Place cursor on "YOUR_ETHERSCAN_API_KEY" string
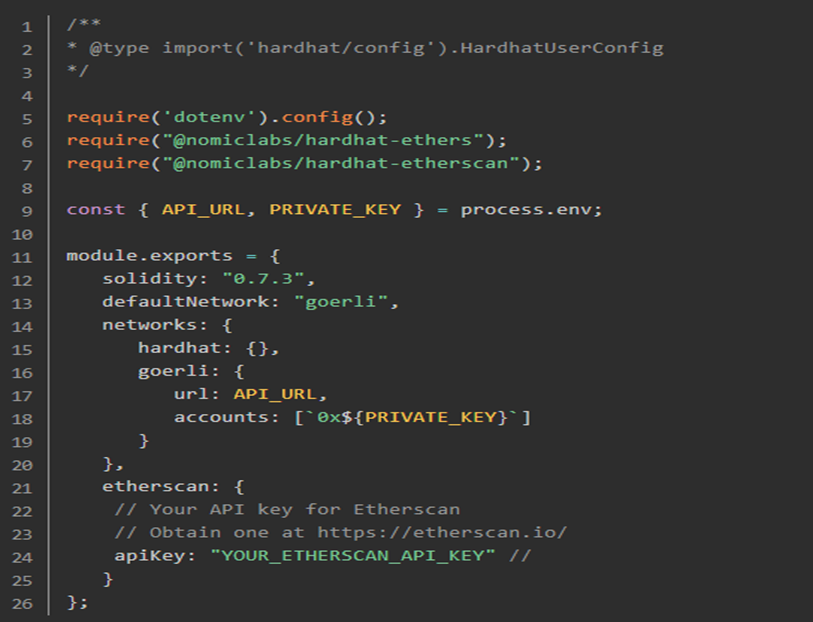This screenshot has width=813, height=622. (x=353, y=555)
